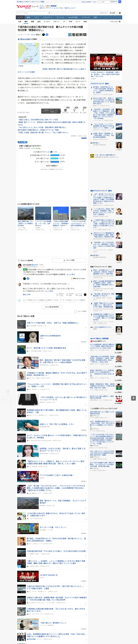Share article title on X icon
Image resolution: width=138 pixels, height=644 pixels.
(44, 35)
